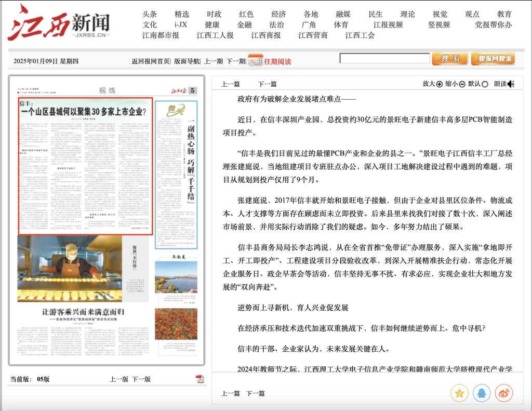This screenshot has width=532, height=411.
Task: Share the article to Qzone star icon
Action: click(459, 393)
